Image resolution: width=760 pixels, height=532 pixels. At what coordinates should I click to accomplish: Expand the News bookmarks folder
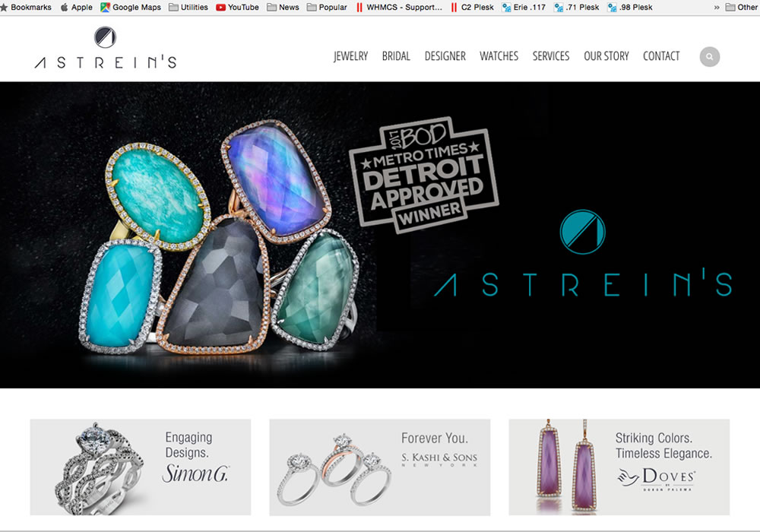283,8
